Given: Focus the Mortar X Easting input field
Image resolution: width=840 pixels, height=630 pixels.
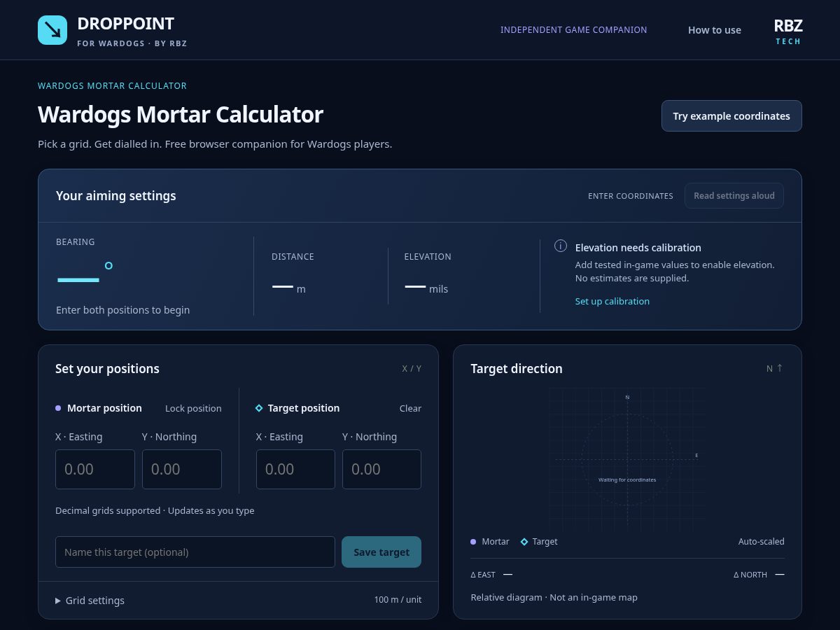Looking at the screenshot, I should click(x=95, y=469).
